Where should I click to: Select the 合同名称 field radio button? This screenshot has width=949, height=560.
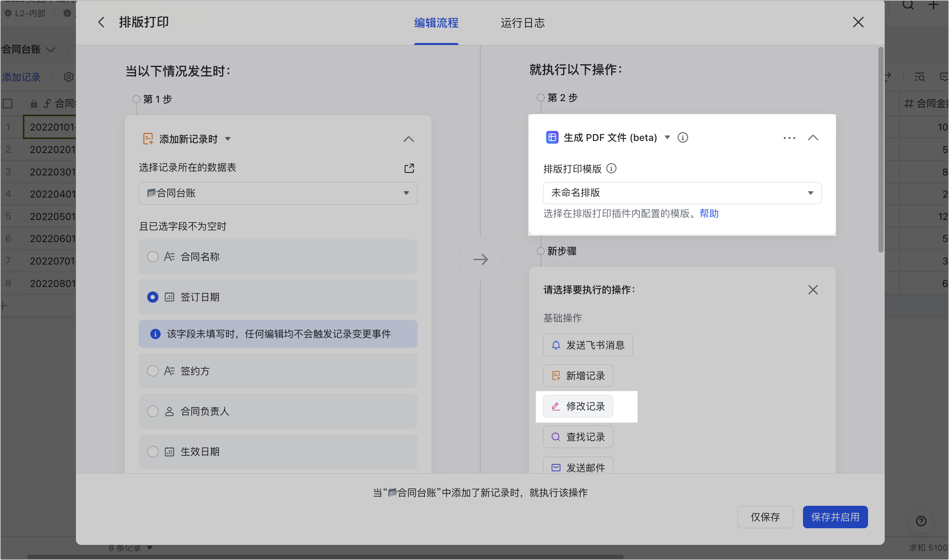click(153, 257)
